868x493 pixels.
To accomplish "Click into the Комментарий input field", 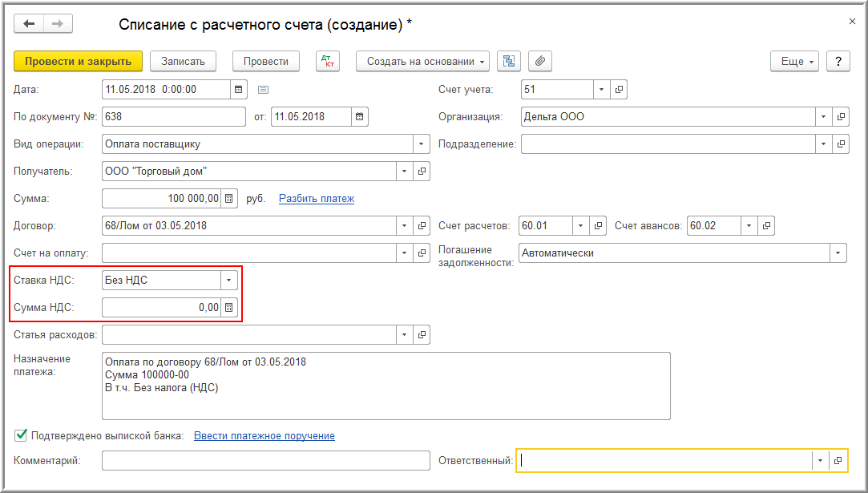I will [266, 460].
